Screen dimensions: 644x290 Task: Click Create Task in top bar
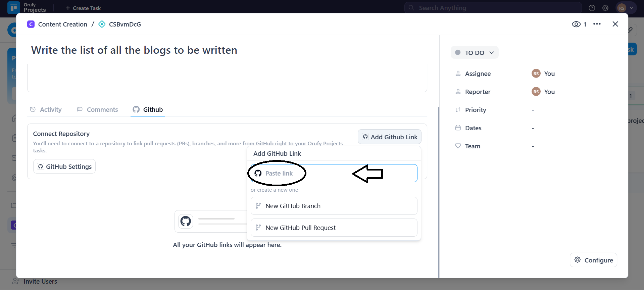(x=83, y=8)
